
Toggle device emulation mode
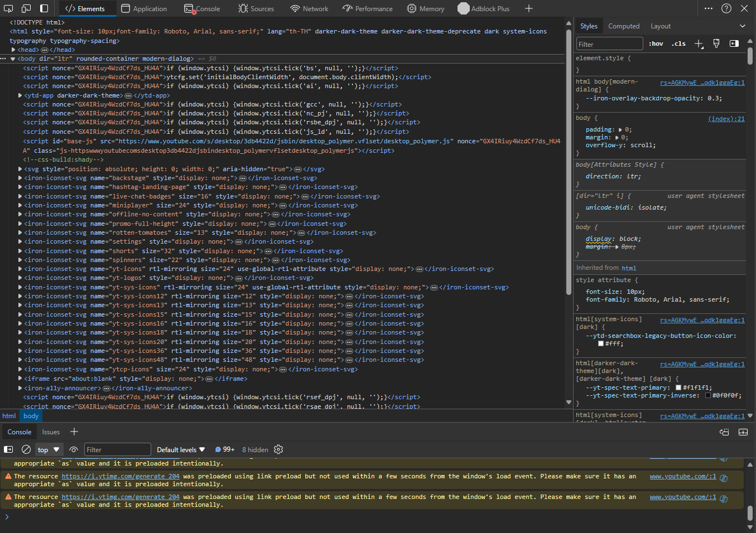click(x=26, y=8)
